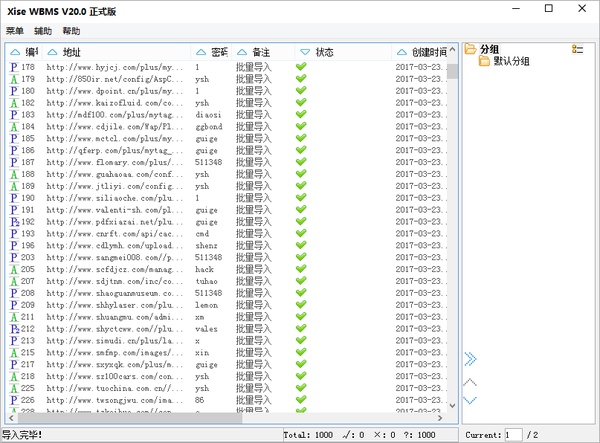Image resolution: width=600 pixels, height=443 pixels.
Task: Sort by the 密码 column header
Action: 211,52
